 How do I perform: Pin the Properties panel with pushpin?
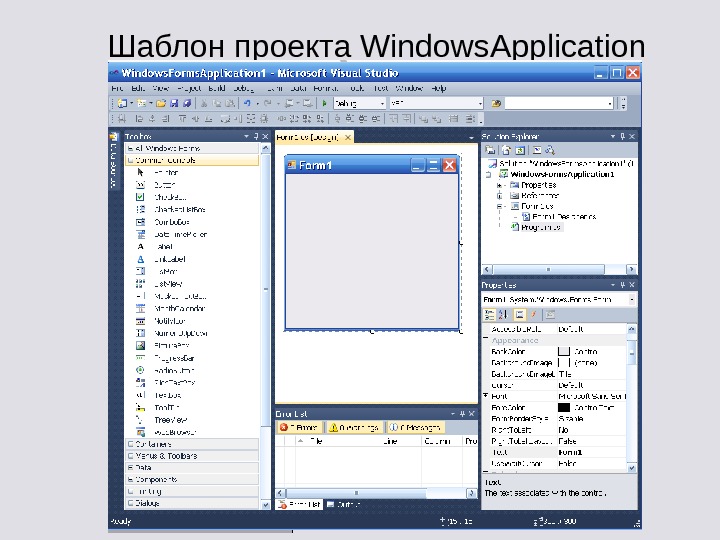(x=623, y=285)
